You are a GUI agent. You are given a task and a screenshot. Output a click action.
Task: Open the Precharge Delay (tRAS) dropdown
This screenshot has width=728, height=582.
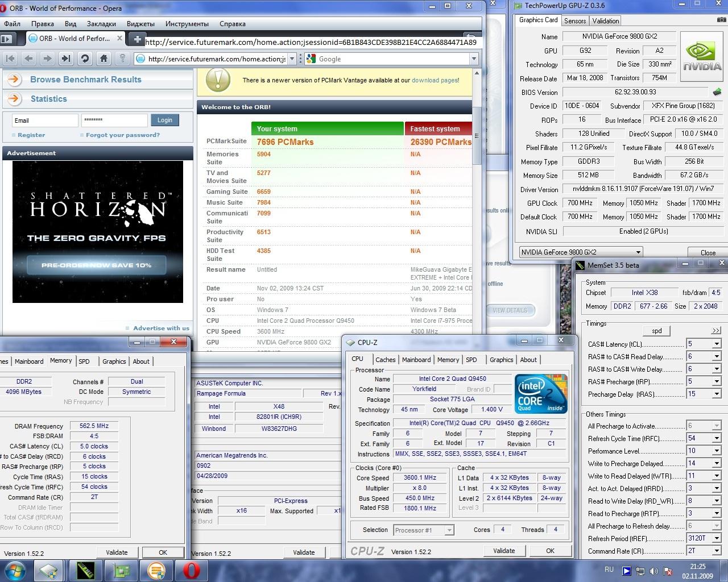coord(717,394)
